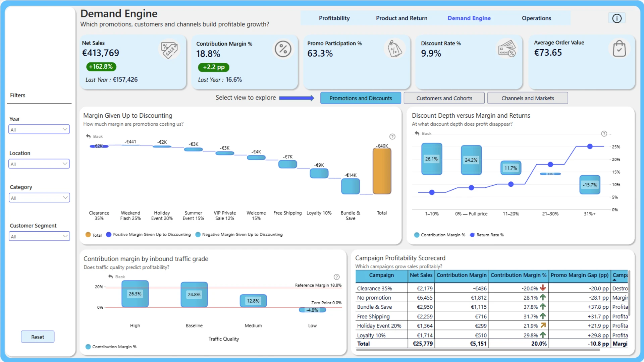Click the scorecard vertical scrollbar
The height and width of the screenshot is (362, 644).
click(629, 293)
